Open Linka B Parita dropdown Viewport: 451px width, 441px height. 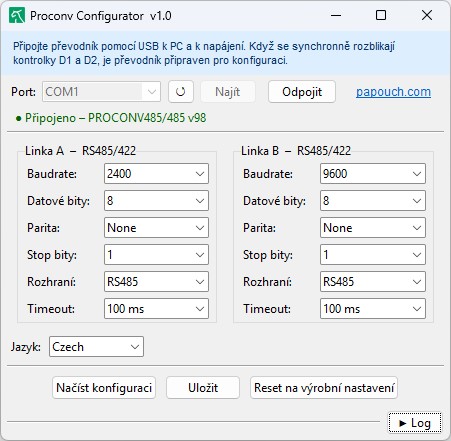373,228
